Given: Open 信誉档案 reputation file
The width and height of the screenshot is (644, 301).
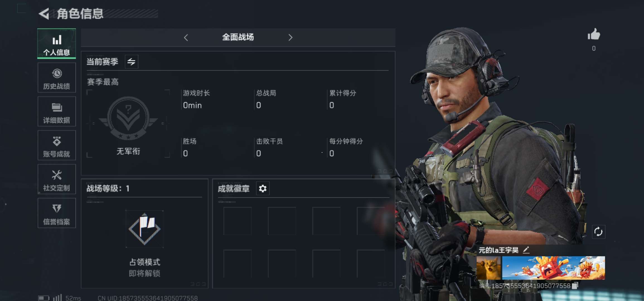Looking at the screenshot, I should point(57,213).
